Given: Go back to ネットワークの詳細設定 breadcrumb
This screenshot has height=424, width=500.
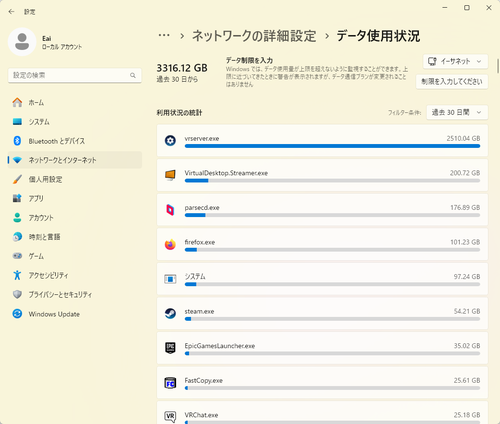Looking at the screenshot, I should [254, 36].
